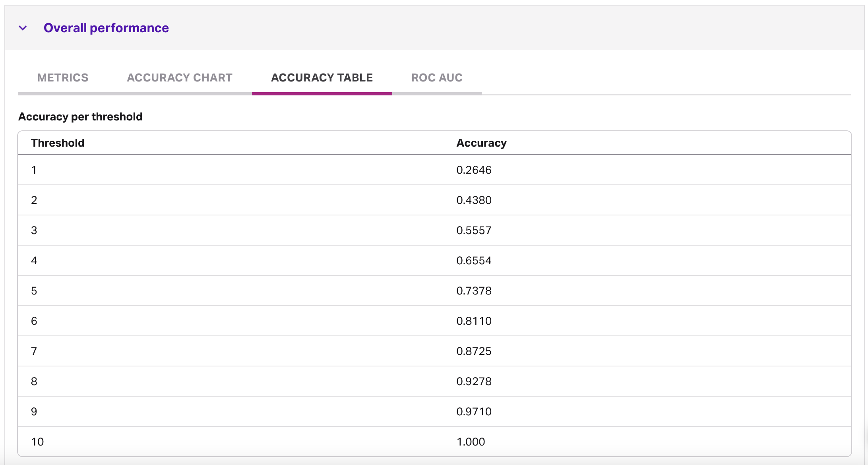Image resolution: width=868 pixels, height=465 pixels.
Task: Click accuracy value 0.9710
Action: [x=474, y=412]
